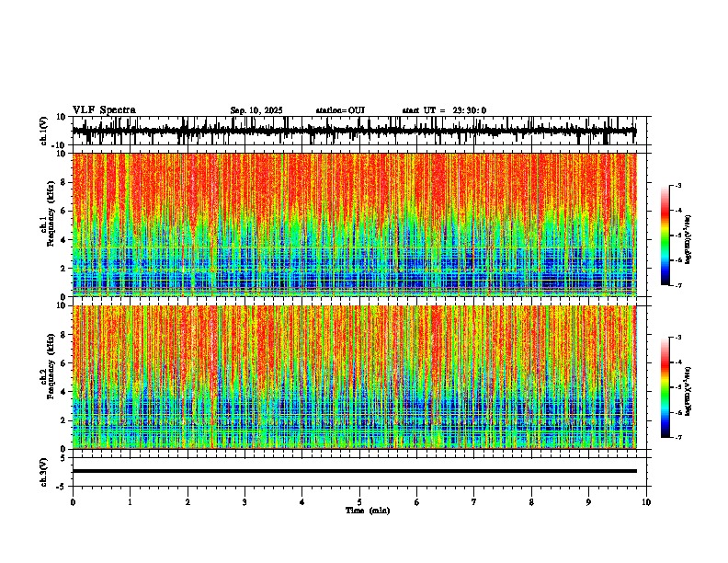728x563 pixels.
Task: Click the "8" kHz tick on ch.2 frequency axis
Action: click(64, 335)
